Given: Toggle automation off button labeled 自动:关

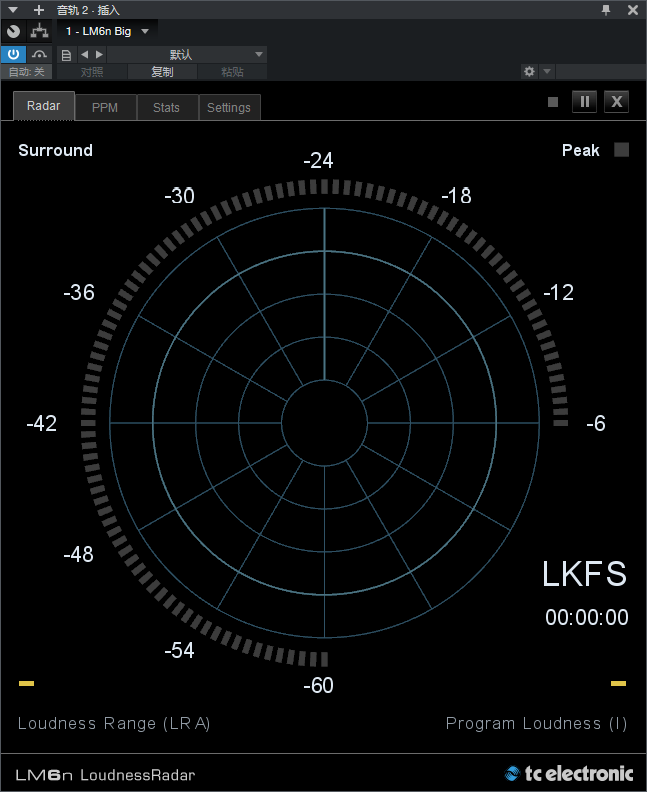Looking at the screenshot, I should click(x=26, y=72).
